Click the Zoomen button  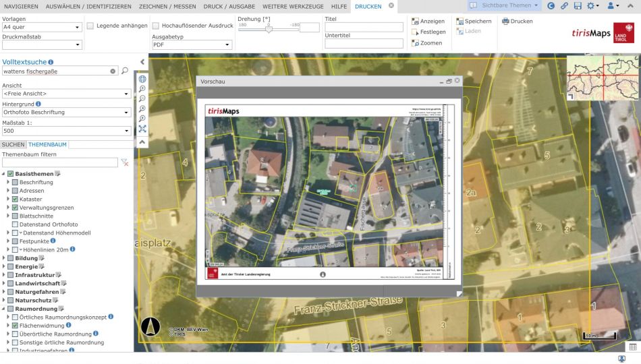[x=427, y=43]
